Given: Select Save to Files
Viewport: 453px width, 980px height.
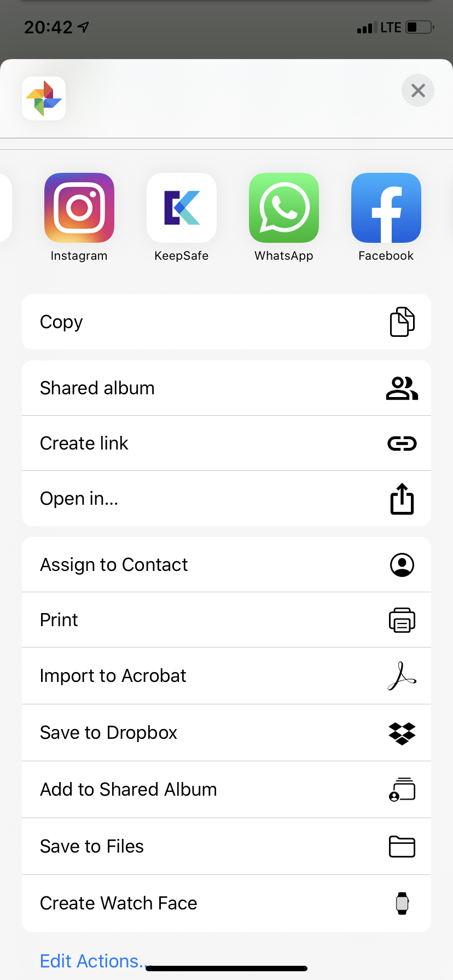Looking at the screenshot, I should tap(226, 847).
